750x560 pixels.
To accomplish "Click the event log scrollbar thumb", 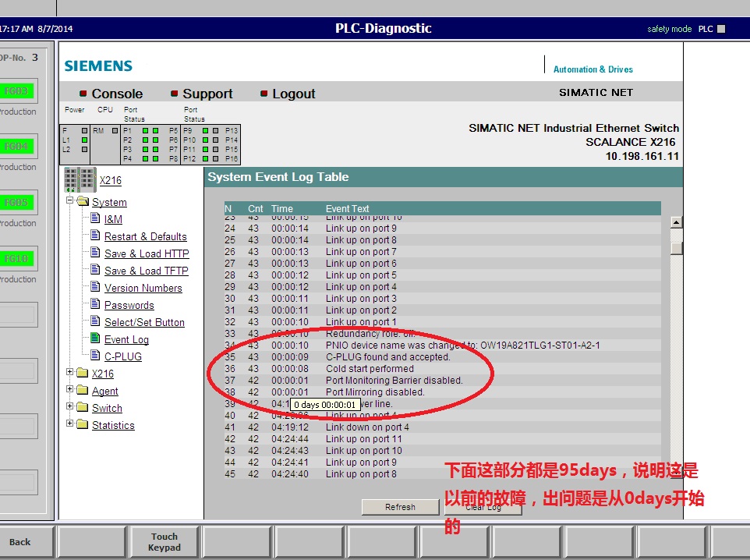I will (x=677, y=248).
